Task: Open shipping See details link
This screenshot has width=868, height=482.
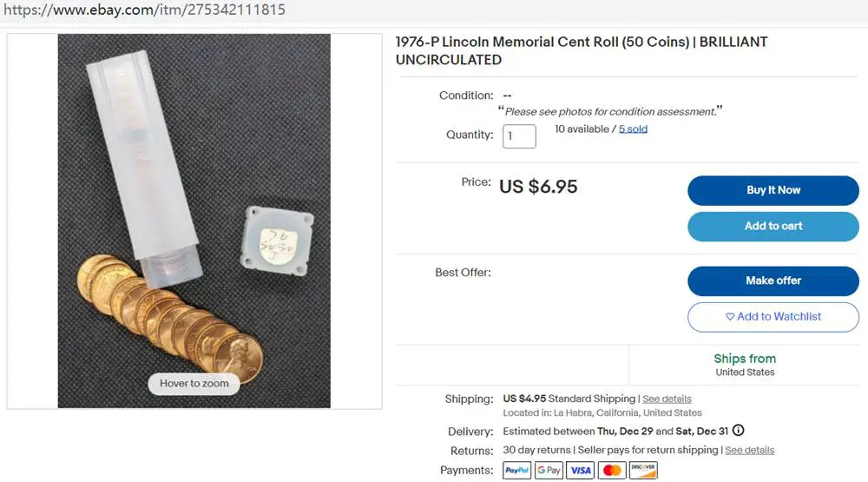Action: [667, 399]
